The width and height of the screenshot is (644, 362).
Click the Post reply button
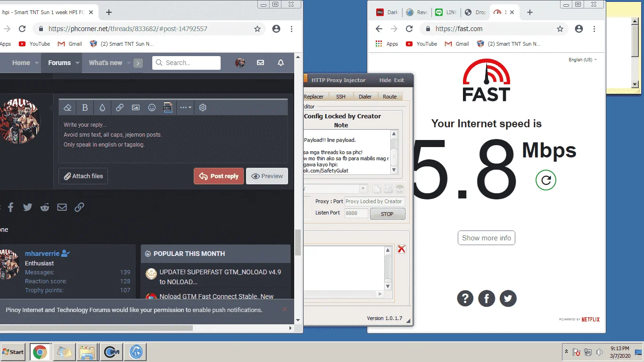219,176
